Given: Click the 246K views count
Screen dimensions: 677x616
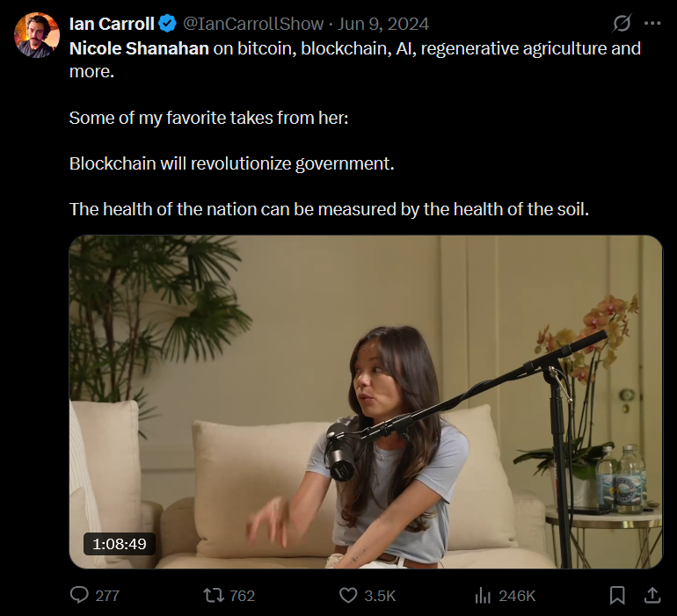Looking at the screenshot, I should click(x=517, y=596).
